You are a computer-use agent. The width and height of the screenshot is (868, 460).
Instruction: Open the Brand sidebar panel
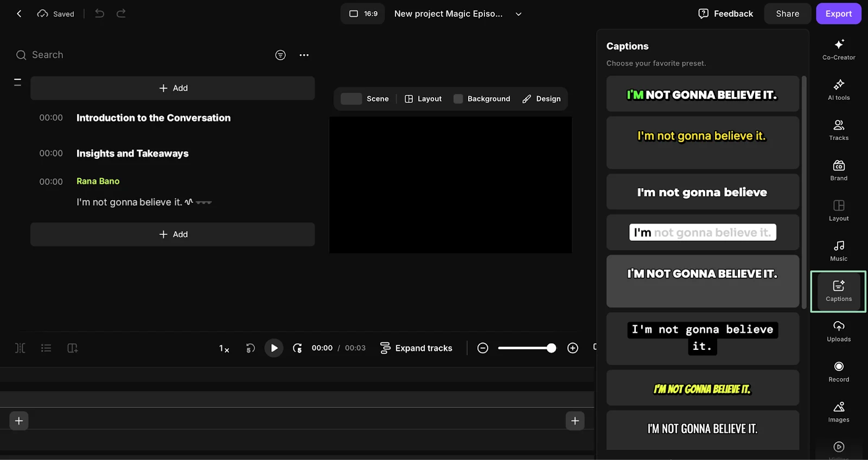839,170
